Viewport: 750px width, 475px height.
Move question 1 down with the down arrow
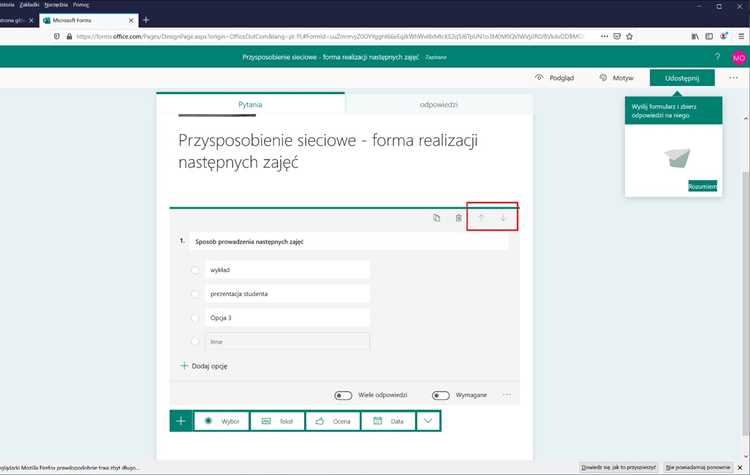coord(503,218)
